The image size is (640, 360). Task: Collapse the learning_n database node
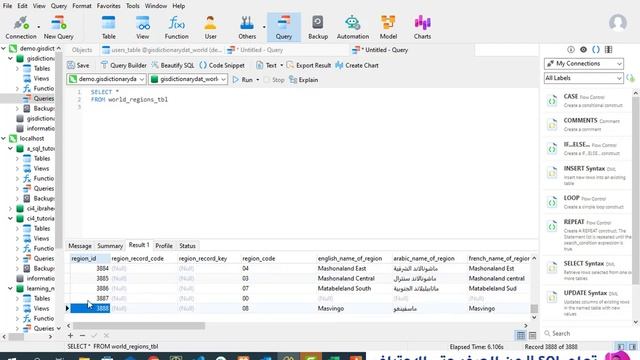[11, 289]
